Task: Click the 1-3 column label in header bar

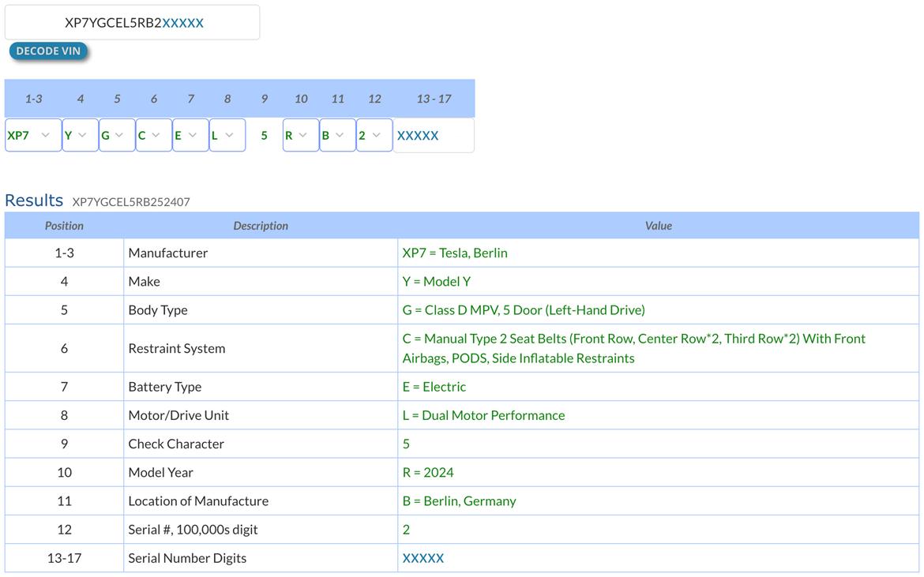Action: point(34,99)
